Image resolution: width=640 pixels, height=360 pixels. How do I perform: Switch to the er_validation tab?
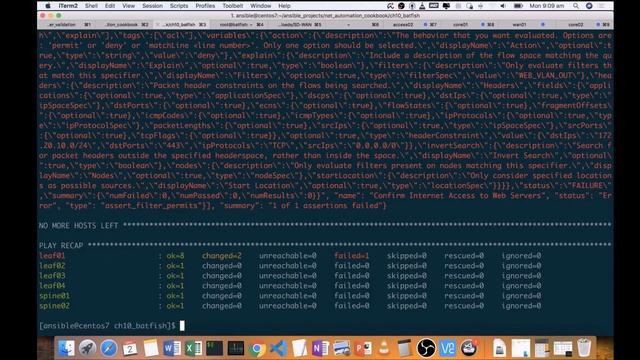pos(67,24)
